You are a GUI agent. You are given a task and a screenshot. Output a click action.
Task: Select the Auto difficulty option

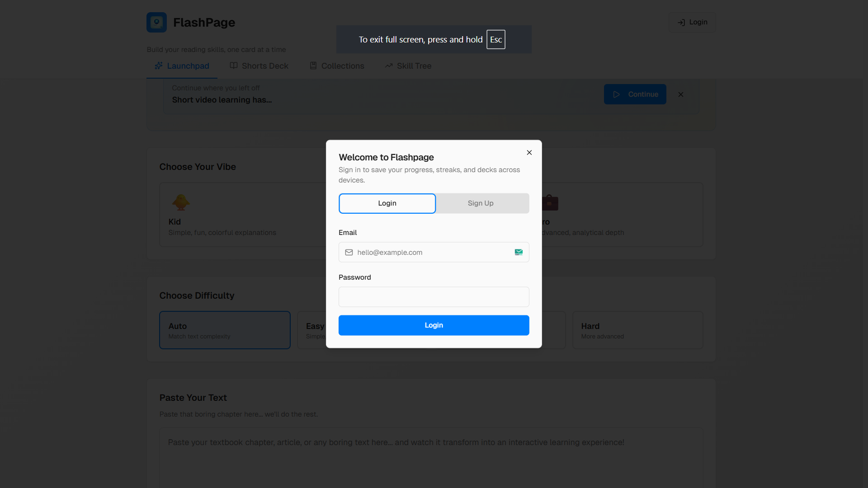click(225, 330)
